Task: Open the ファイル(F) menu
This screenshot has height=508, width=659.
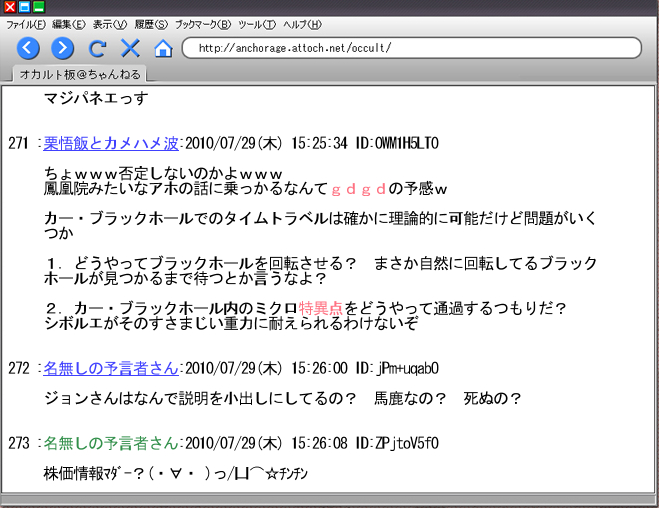Action: coord(26,24)
